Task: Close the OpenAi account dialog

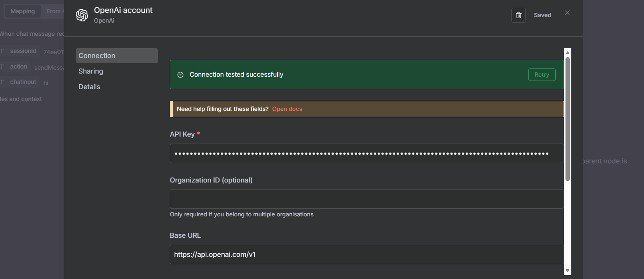Action: 567,13
